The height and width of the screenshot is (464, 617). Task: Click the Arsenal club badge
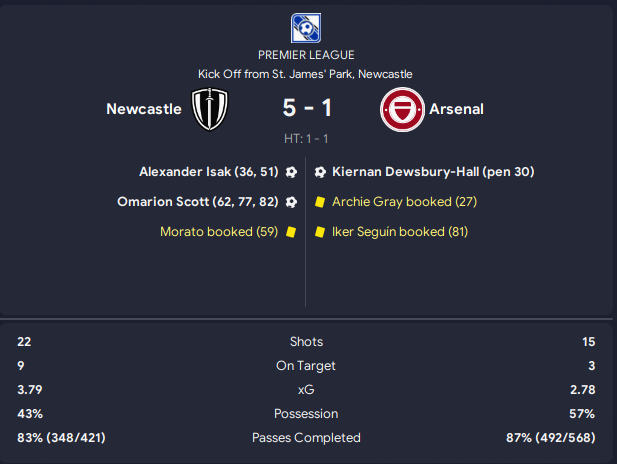(402, 109)
